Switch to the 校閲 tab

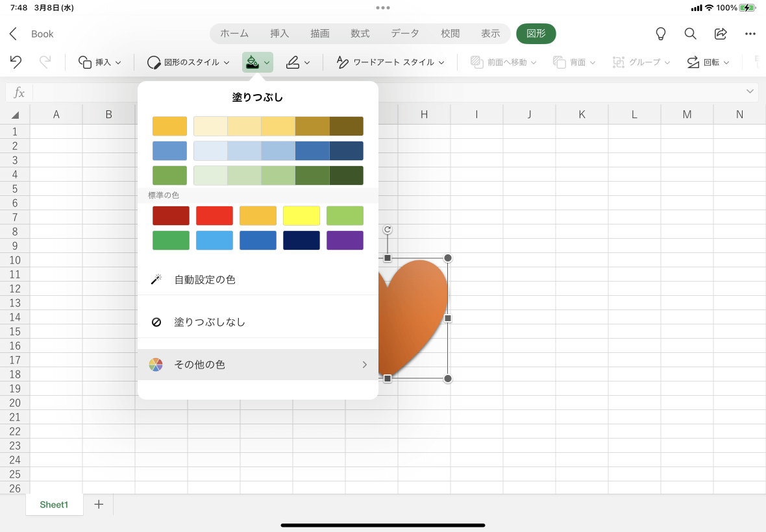pos(451,34)
